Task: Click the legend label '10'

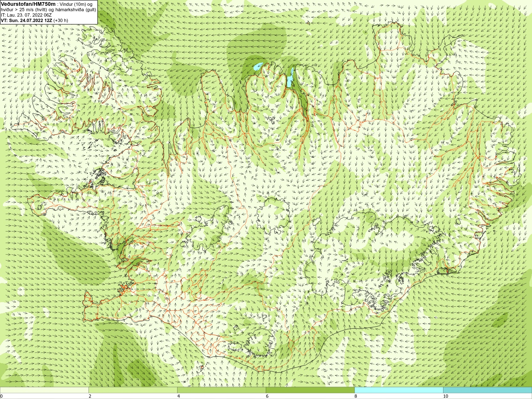Action: click(x=446, y=397)
